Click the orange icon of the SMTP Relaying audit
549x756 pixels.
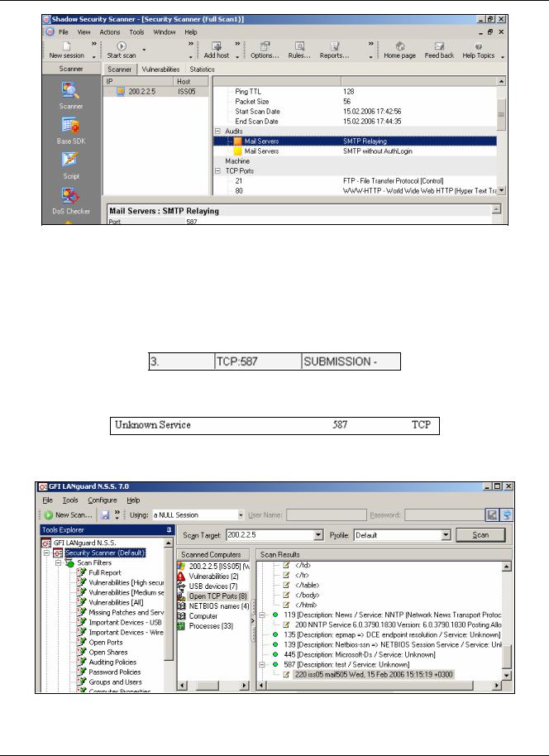coord(237,141)
